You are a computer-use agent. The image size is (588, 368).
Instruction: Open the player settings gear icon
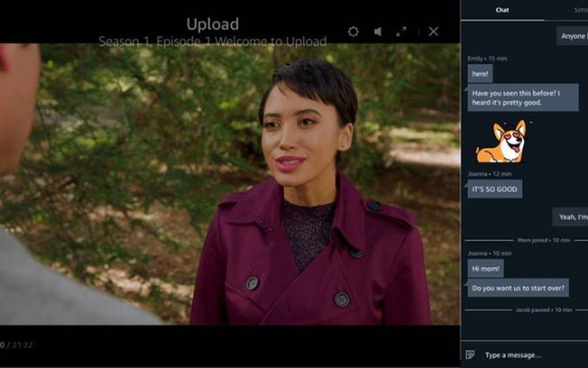353,32
